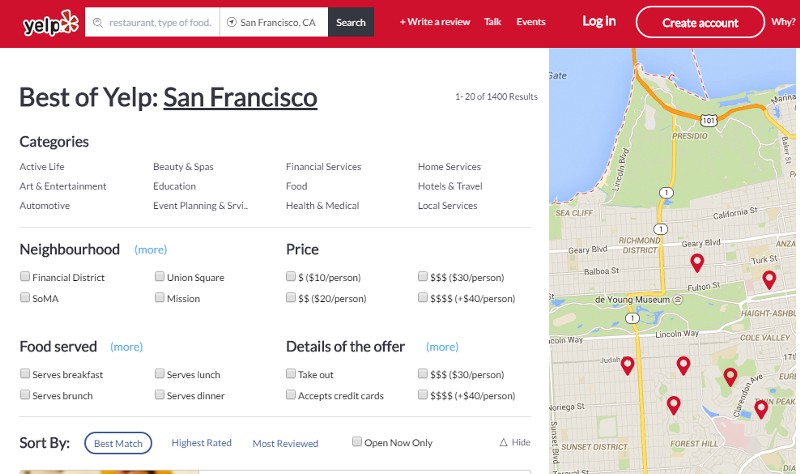Enable Serves breakfast filter
800x474 pixels.
tap(24, 373)
